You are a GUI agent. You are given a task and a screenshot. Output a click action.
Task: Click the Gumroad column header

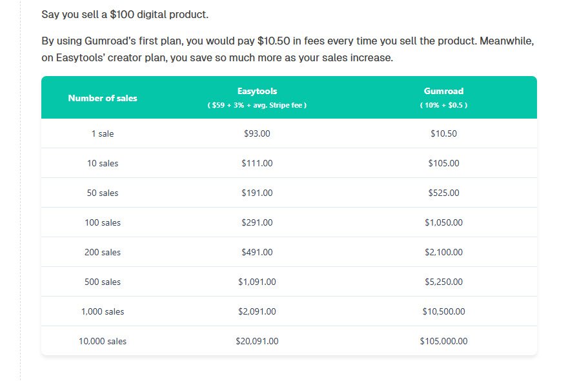tap(443, 91)
